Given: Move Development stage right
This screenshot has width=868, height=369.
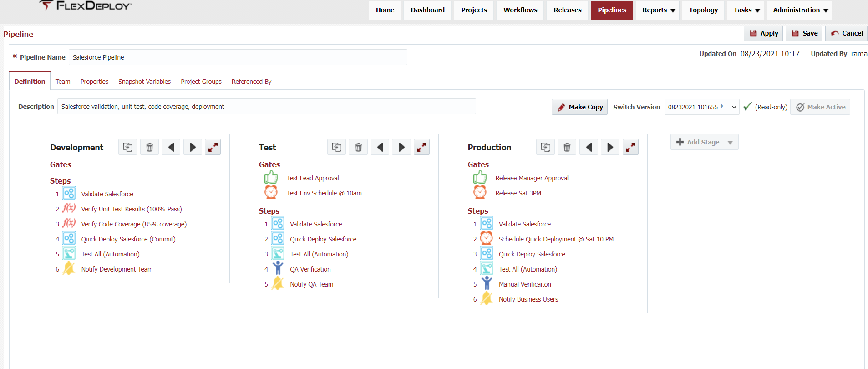Looking at the screenshot, I should 193,147.
